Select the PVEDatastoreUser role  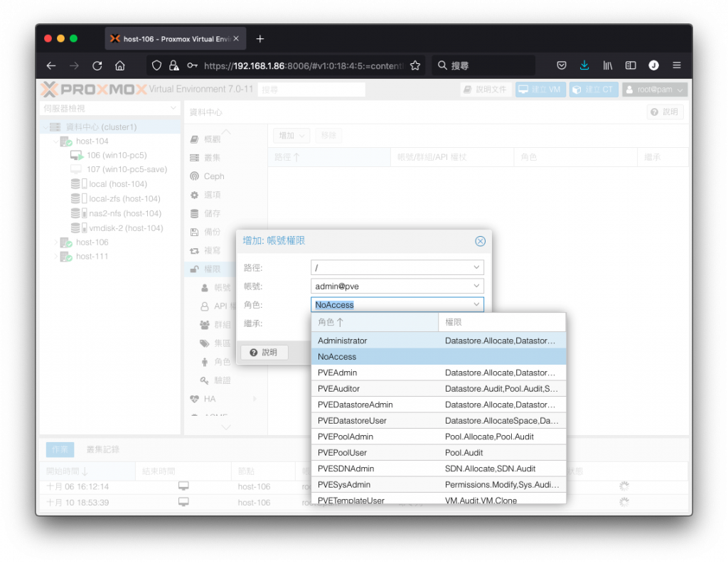point(439,421)
